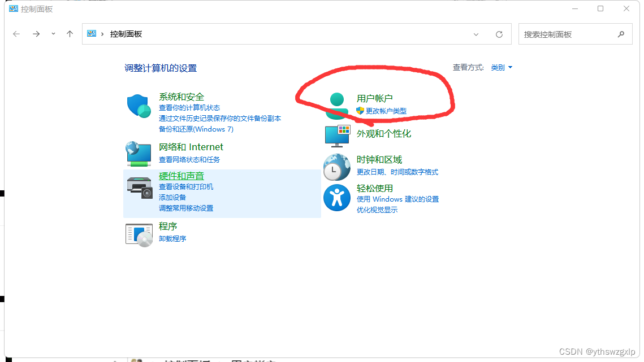
Task: Click the chevron before 控制面板 in address bar
Action: tap(102, 34)
